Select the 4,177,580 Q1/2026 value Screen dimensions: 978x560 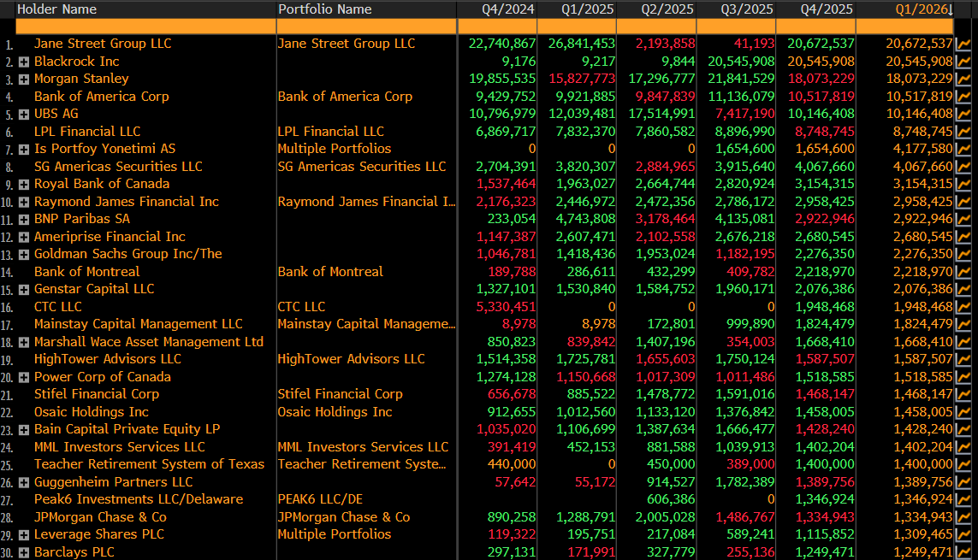923,149
